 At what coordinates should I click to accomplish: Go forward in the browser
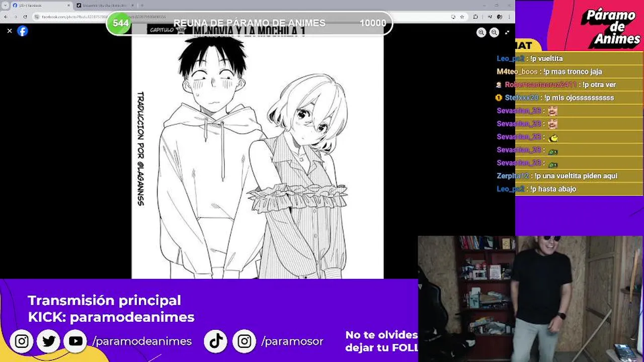[15, 17]
